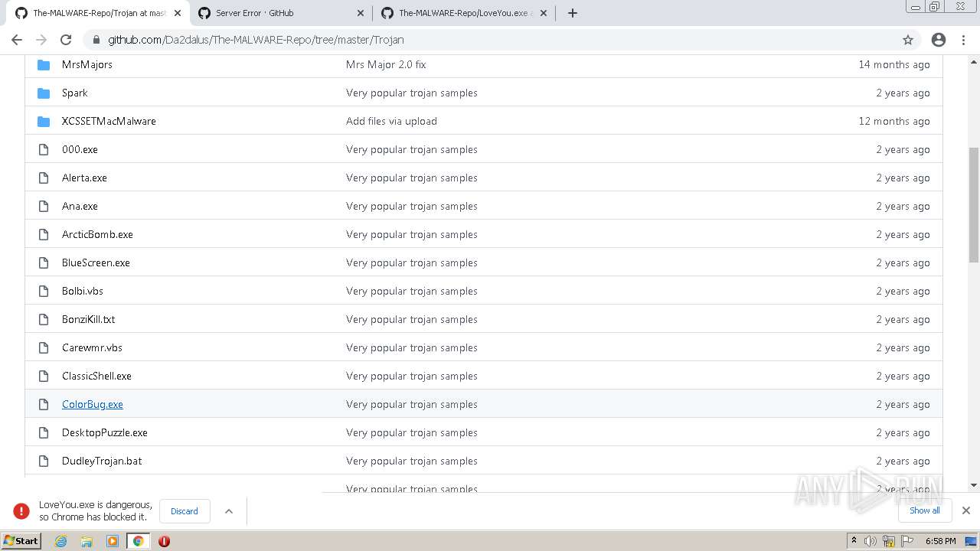Image resolution: width=980 pixels, height=551 pixels.
Task: Open the BonziKill.txt file link
Action: point(89,319)
